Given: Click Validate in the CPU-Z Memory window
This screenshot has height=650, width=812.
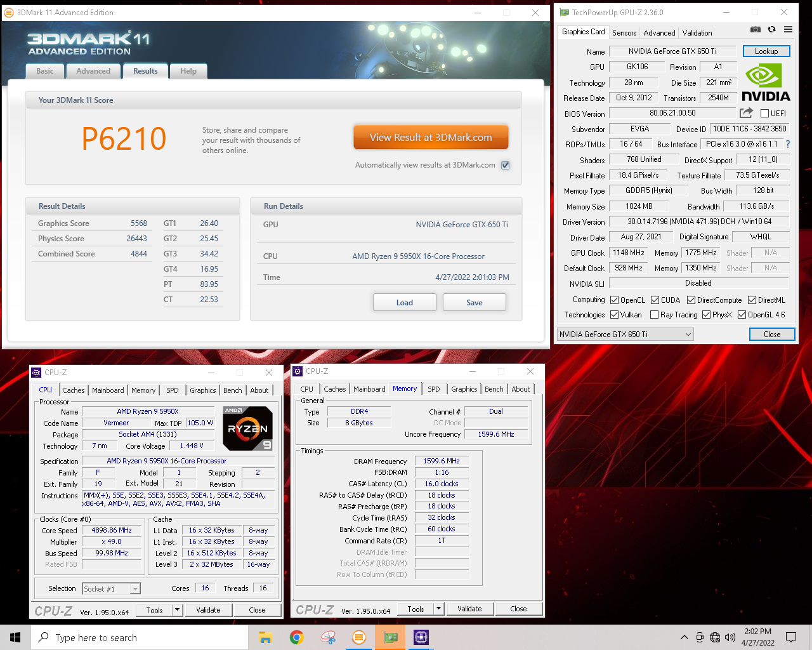Looking at the screenshot, I should coord(469,609).
